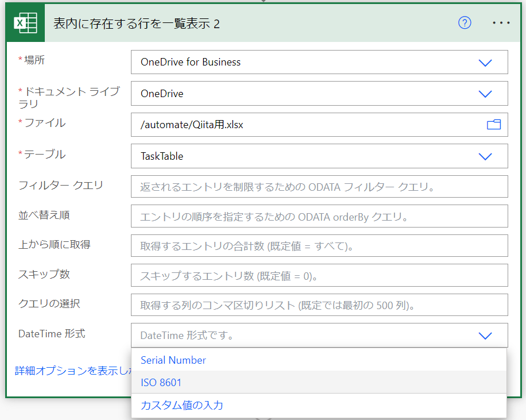Image resolution: width=526 pixels, height=420 pixels.
Task: Open the folder picker icon for ファイル
Action: [493, 125]
